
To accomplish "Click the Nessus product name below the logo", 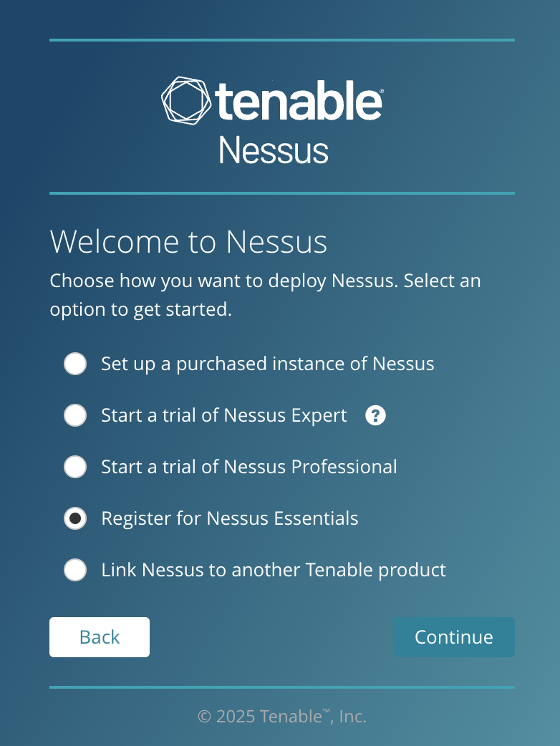I will 274,150.
